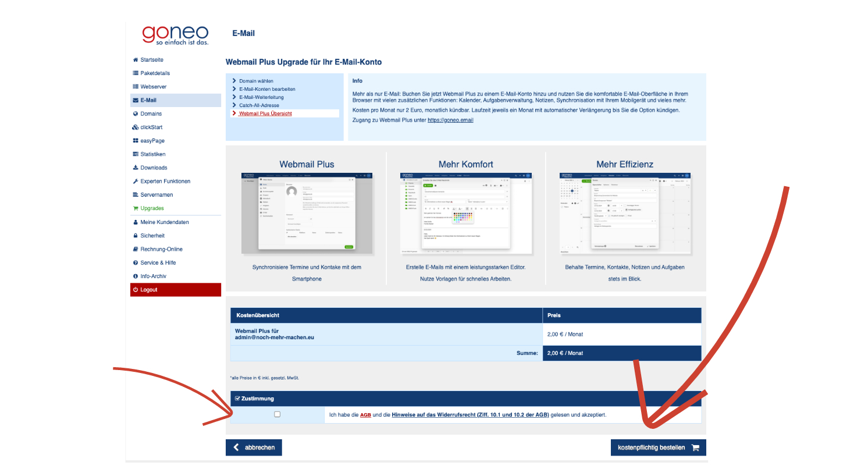Select the Experten Funktionen wrench icon

click(x=135, y=181)
